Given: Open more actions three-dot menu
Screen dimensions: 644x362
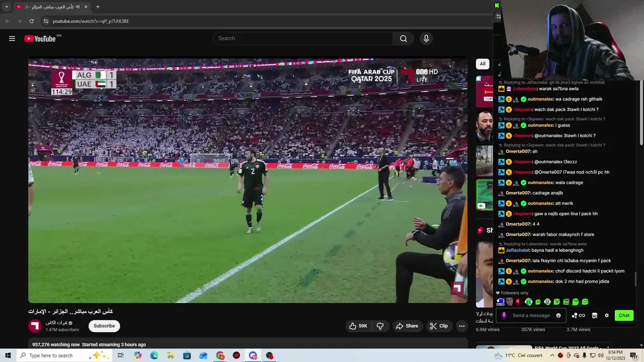Looking at the screenshot, I should 461,326.
